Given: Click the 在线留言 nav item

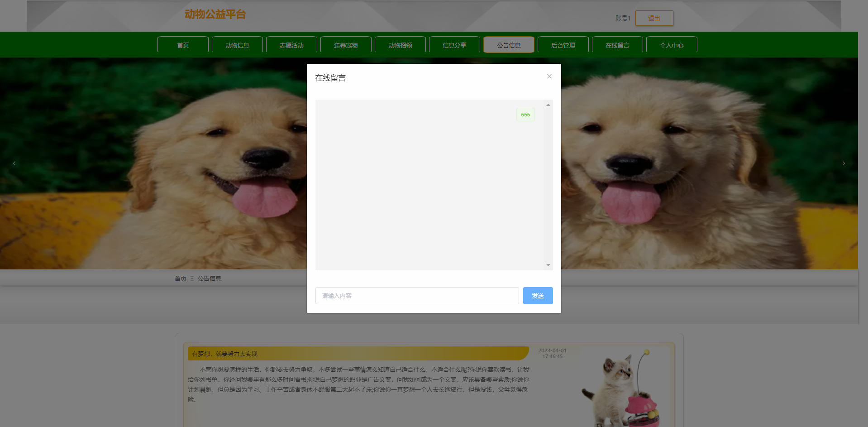Looking at the screenshot, I should point(617,45).
